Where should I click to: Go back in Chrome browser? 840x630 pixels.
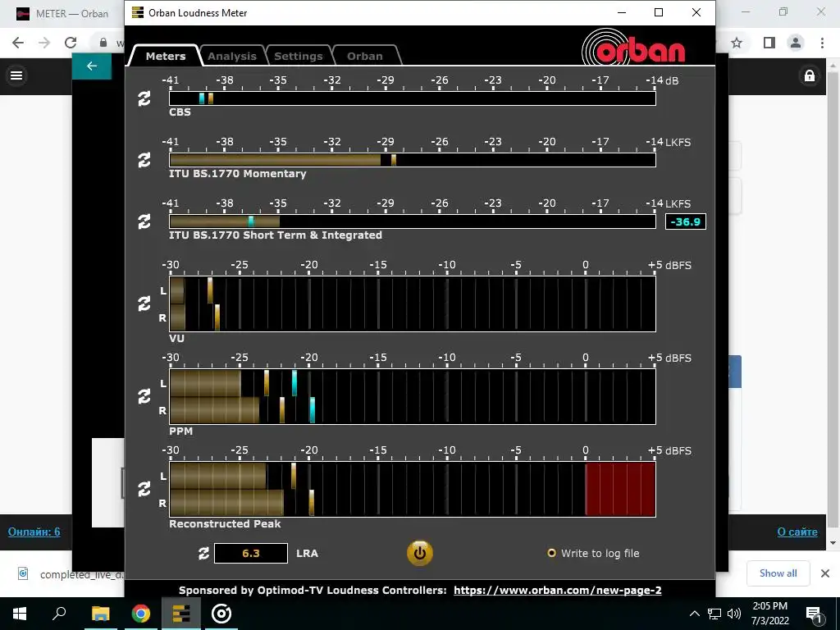point(18,43)
